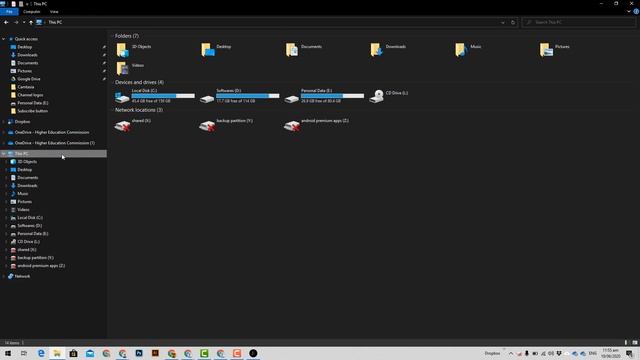Viewport: 640px width, 360px height.
Task: Go forward with the Forward arrow
Action: tap(16, 22)
